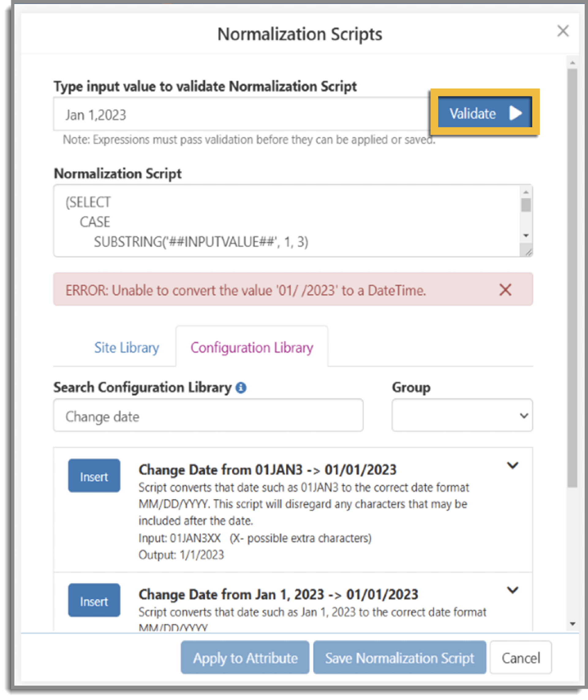Show info for Search Configuration Library
Image resolution: width=588 pixels, height=700 pixels.
pyautogui.click(x=241, y=388)
